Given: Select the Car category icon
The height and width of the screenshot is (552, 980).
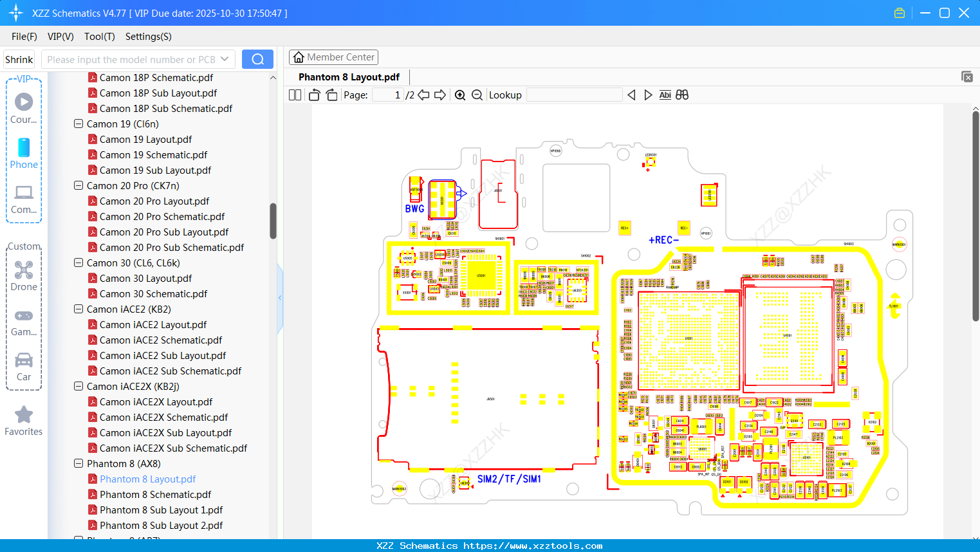Looking at the screenshot, I should point(24,365).
